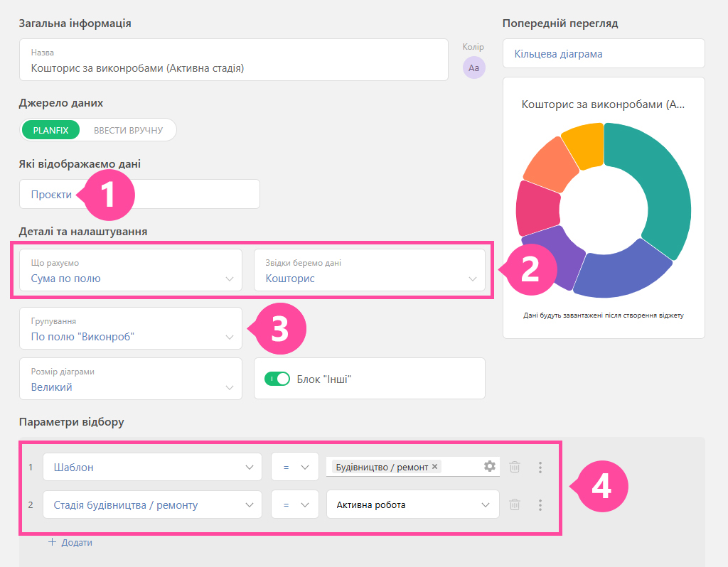Open Кільцева діаграма chart type selector
The height and width of the screenshot is (567, 728).
(x=604, y=54)
